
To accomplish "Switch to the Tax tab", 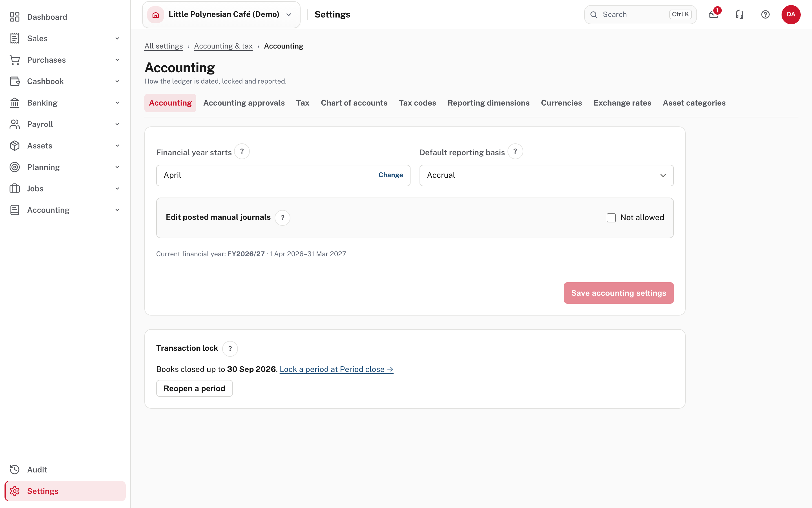I will click(x=303, y=103).
